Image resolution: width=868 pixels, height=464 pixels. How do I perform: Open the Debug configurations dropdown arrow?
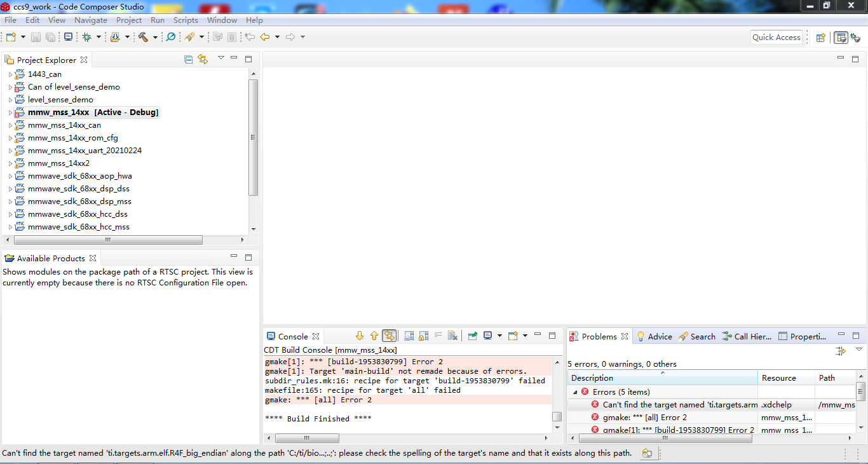click(98, 37)
